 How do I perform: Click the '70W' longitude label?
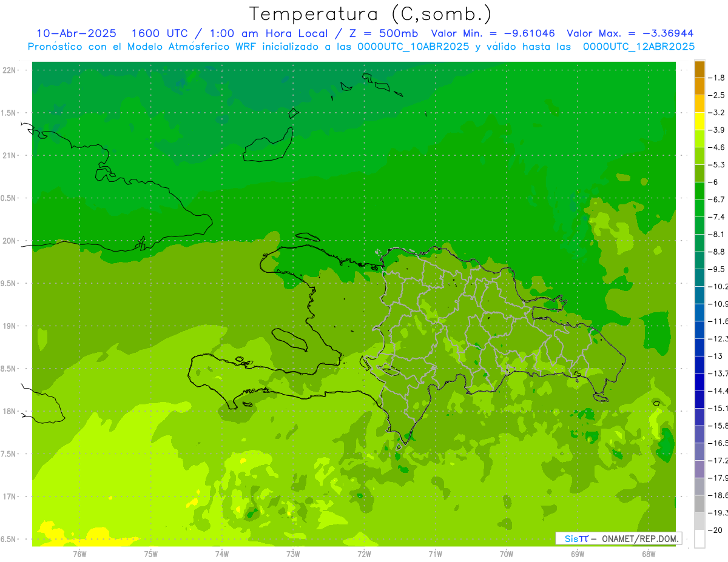click(507, 554)
